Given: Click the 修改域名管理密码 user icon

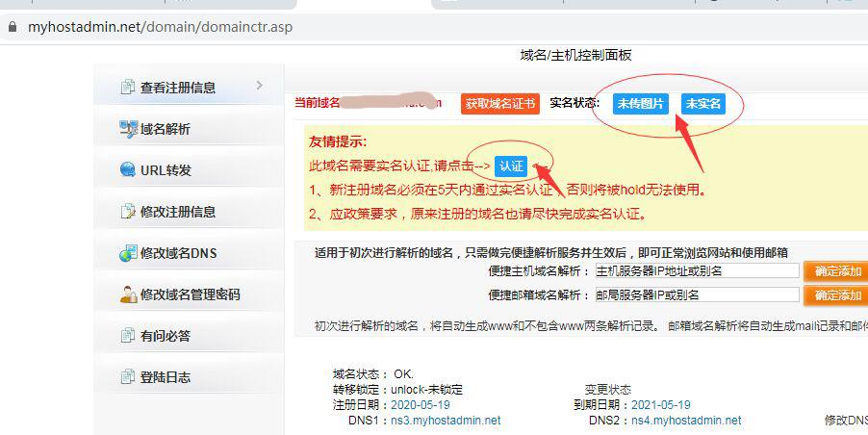Looking at the screenshot, I should click(128, 294).
